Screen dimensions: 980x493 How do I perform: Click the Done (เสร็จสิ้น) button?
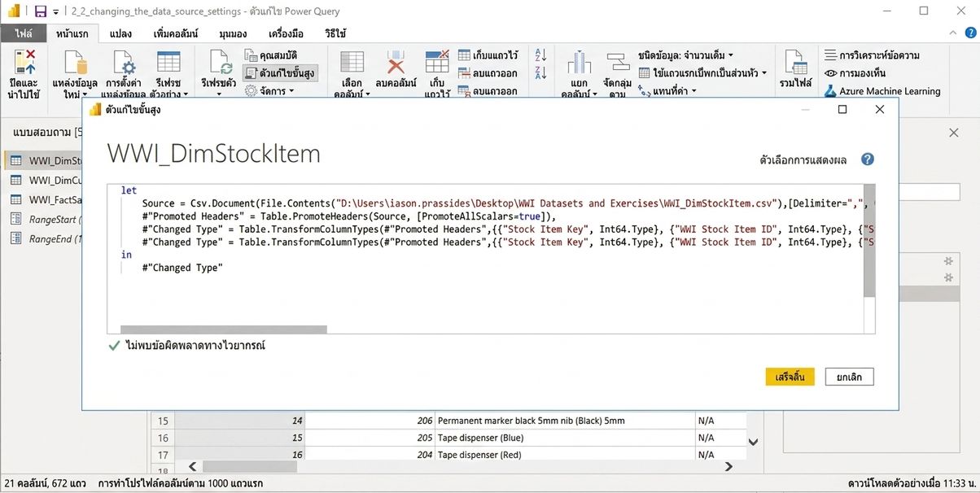point(790,377)
